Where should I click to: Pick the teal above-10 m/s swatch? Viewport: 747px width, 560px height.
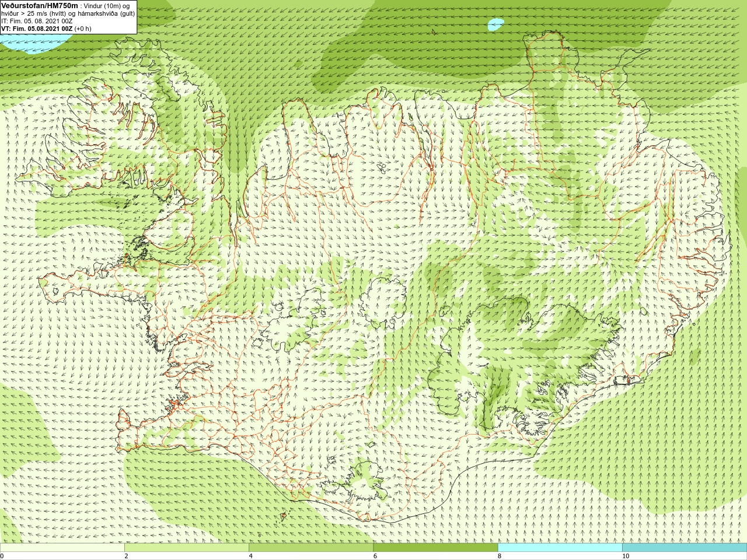(685, 548)
